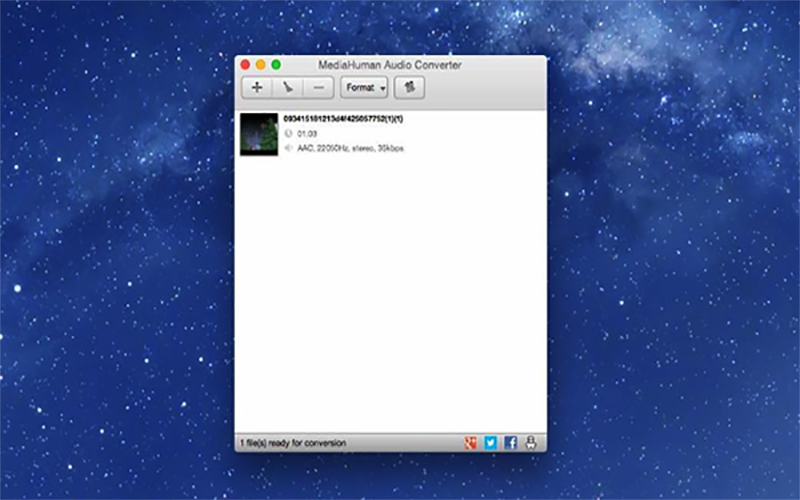
Task: Click the 01:03 track duration
Action: (307, 134)
